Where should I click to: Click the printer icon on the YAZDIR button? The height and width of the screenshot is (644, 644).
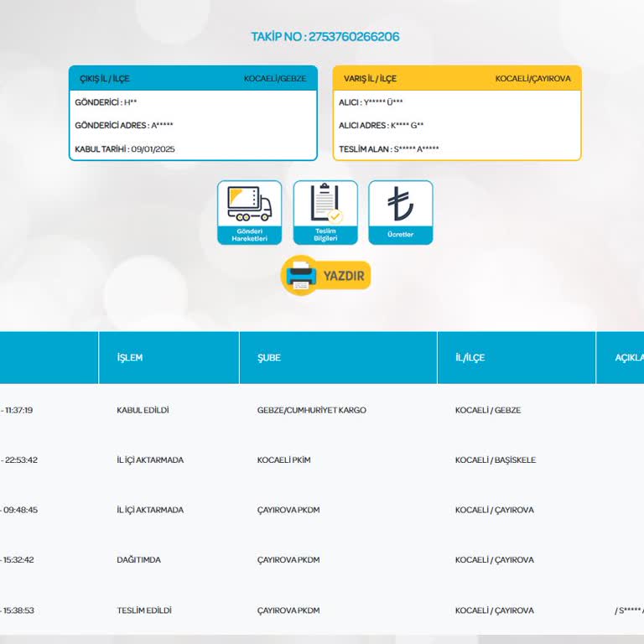(300, 275)
